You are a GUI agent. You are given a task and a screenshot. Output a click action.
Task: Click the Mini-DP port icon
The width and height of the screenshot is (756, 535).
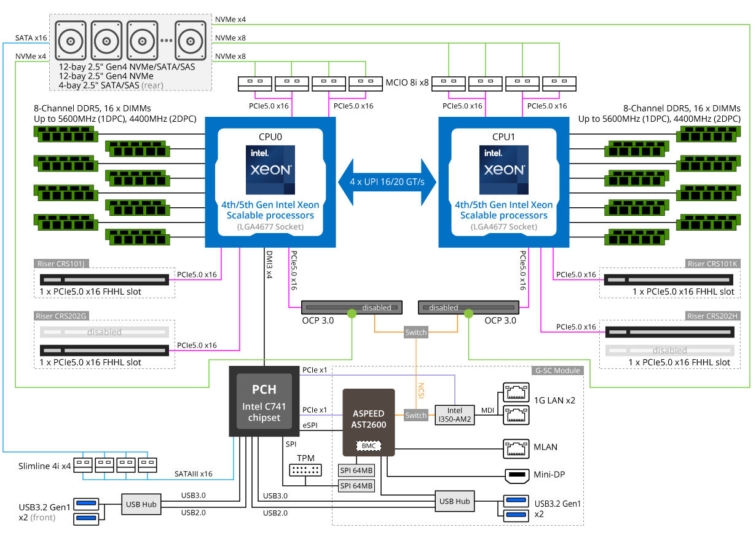coord(516,475)
